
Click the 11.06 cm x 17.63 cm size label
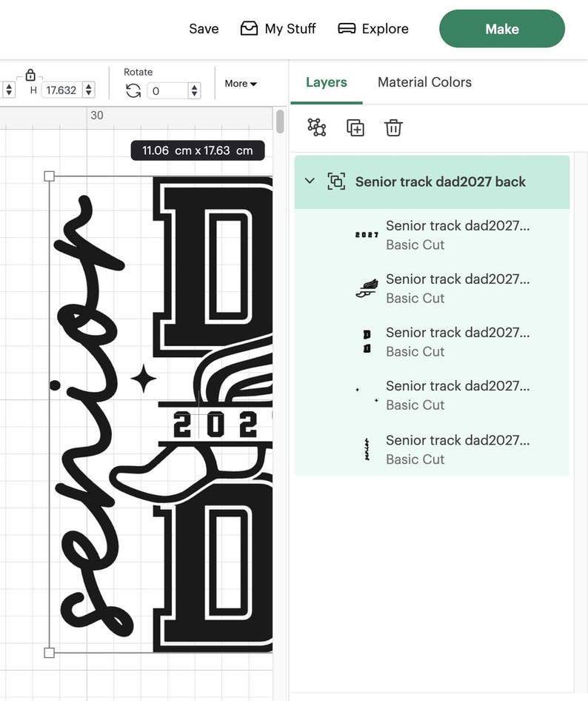[198, 150]
